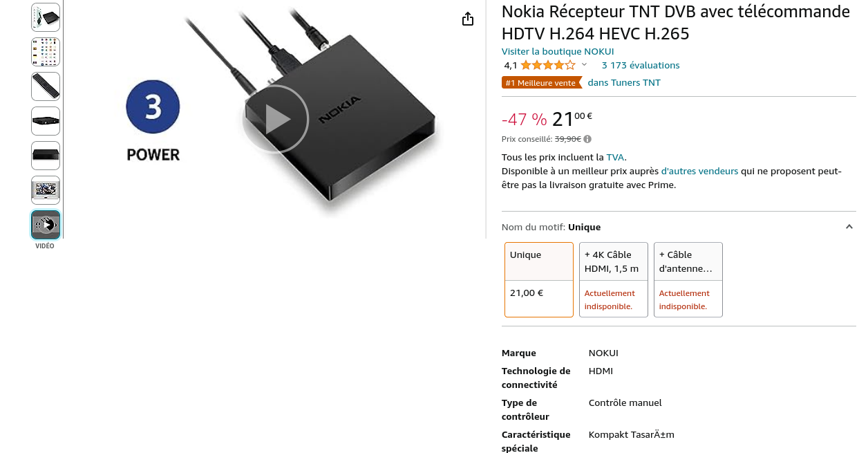The image size is (868, 453).
Task: Click the #1 Meilleure vente badge
Action: pos(542,83)
